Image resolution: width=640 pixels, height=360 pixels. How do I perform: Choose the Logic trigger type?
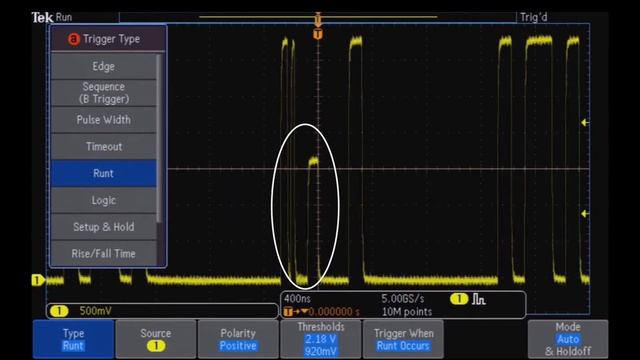[104, 200]
